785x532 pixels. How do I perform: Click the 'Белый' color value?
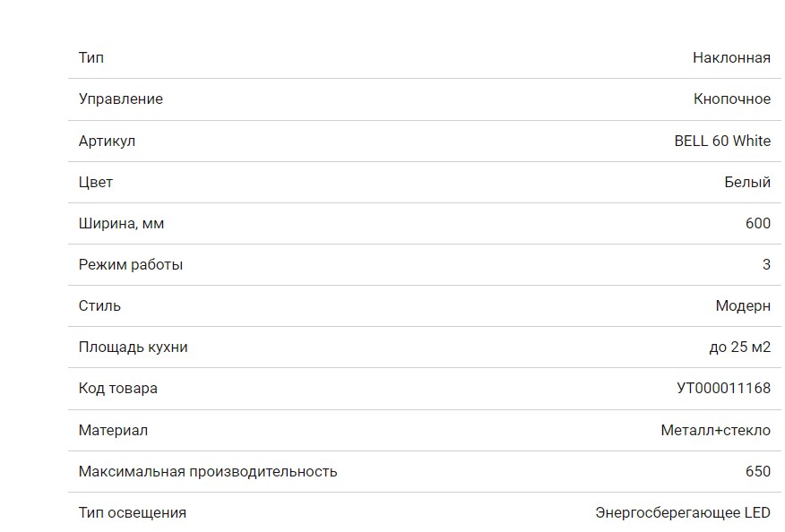coord(746,182)
